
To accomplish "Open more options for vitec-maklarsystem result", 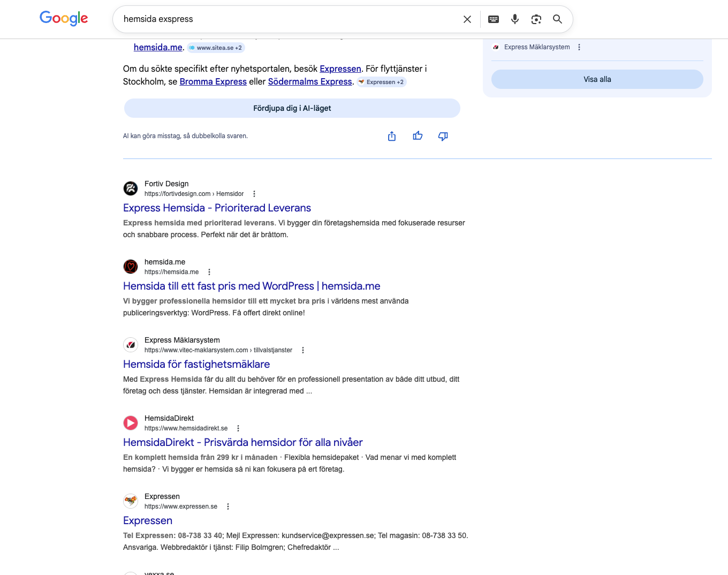I will 303,350.
